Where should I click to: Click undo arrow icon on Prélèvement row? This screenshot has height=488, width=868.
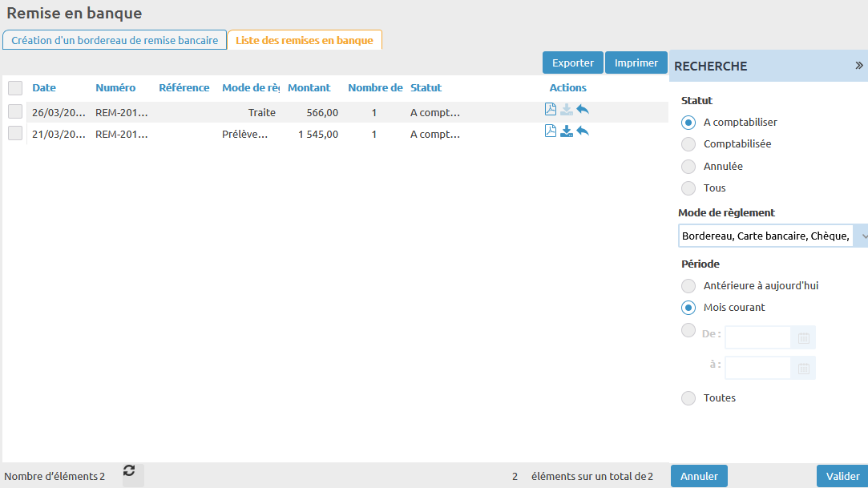[x=583, y=131]
